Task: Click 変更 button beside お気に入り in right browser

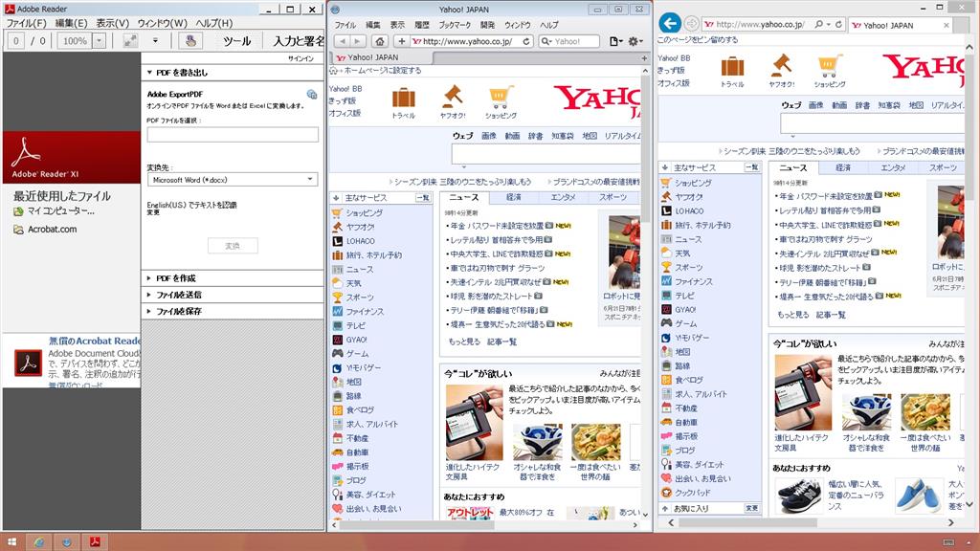Action: pos(752,509)
